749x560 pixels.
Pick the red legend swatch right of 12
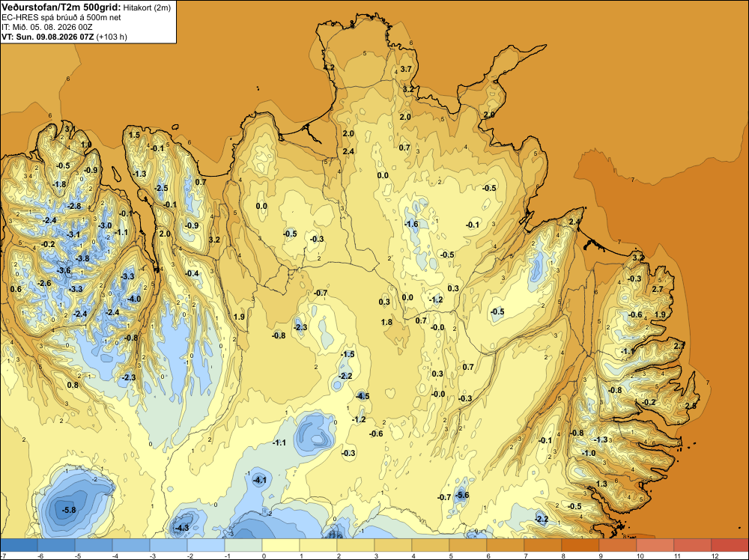730,545
